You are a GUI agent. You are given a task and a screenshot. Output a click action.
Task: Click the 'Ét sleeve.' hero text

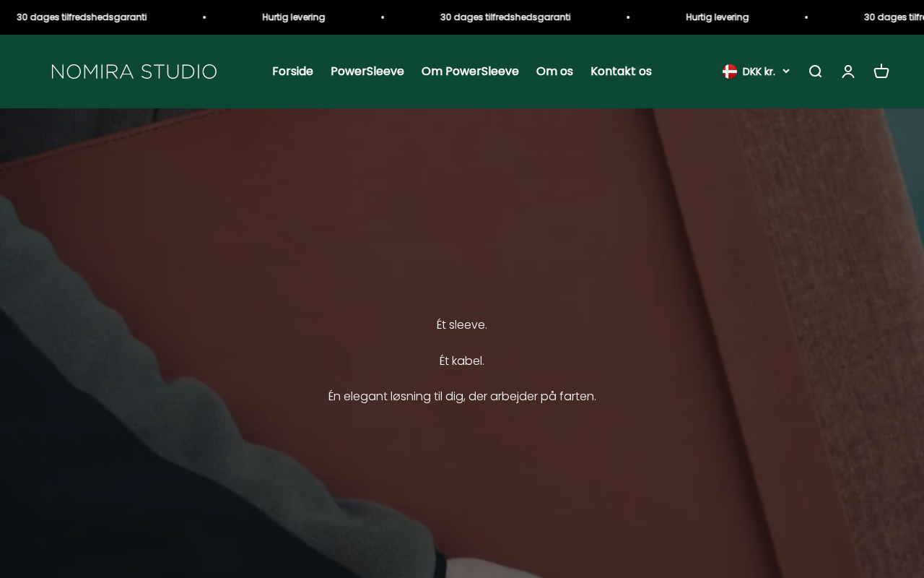(x=462, y=325)
